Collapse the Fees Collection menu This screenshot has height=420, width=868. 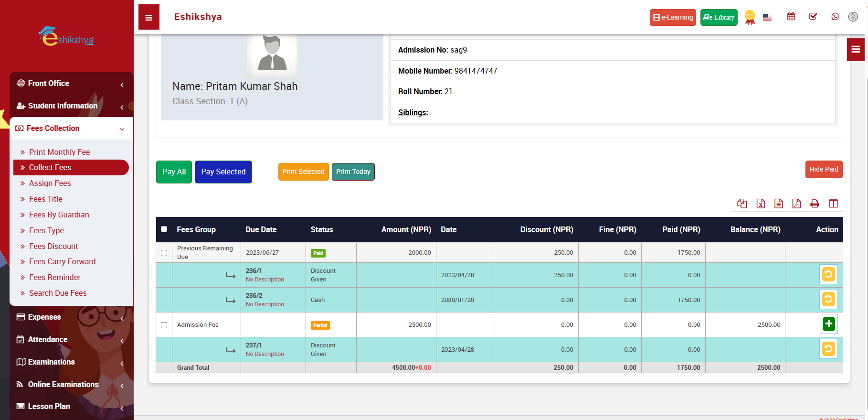coord(71,128)
